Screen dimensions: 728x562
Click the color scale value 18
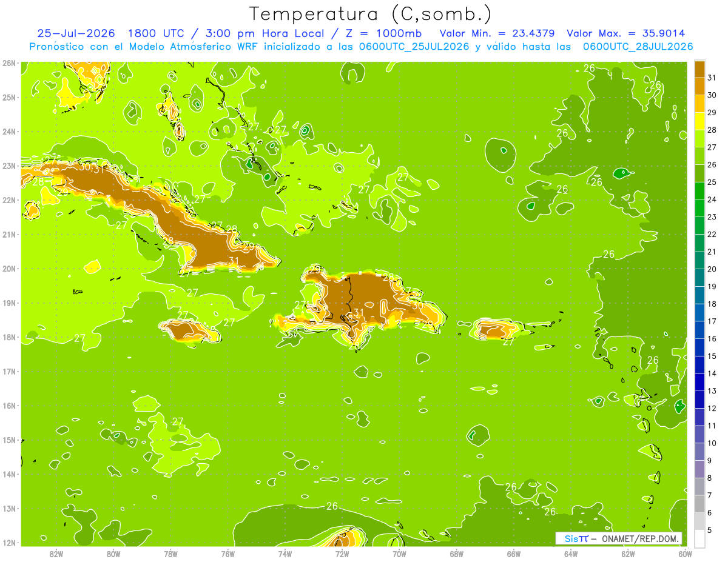712,304
